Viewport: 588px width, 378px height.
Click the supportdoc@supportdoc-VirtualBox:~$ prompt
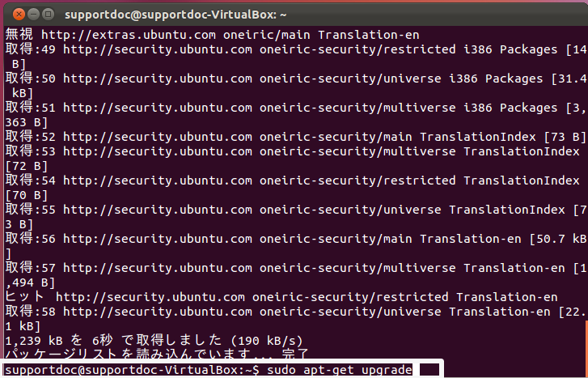pyautogui.click(x=132, y=370)
